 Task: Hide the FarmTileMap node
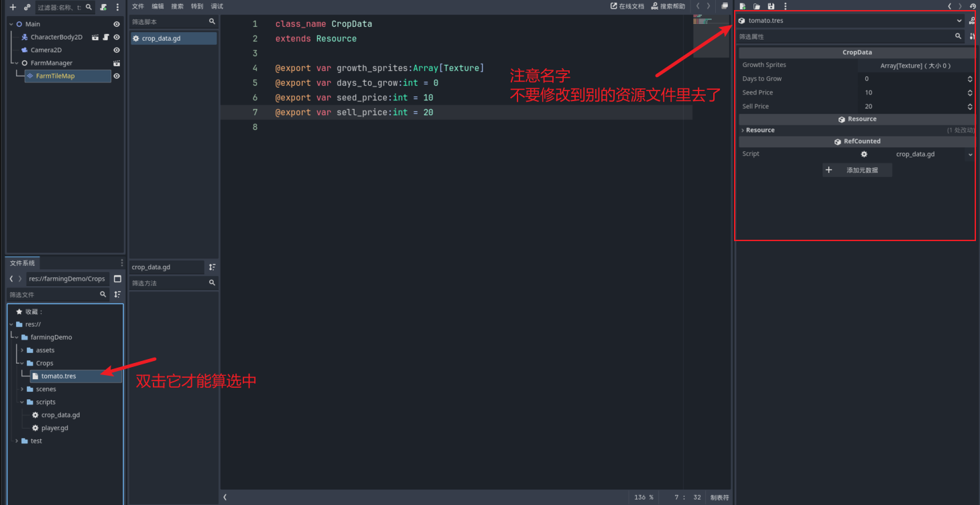click(x=117, y=76)
